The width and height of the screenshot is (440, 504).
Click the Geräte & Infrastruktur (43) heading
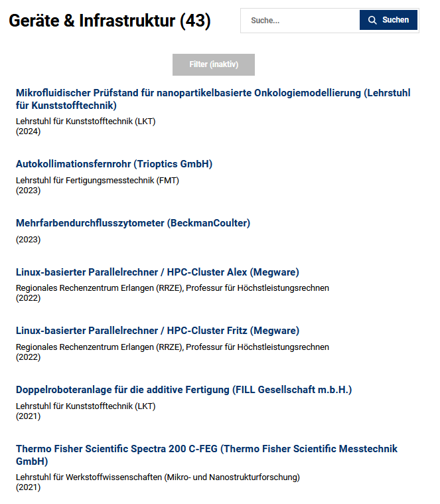tap(110, 21)
